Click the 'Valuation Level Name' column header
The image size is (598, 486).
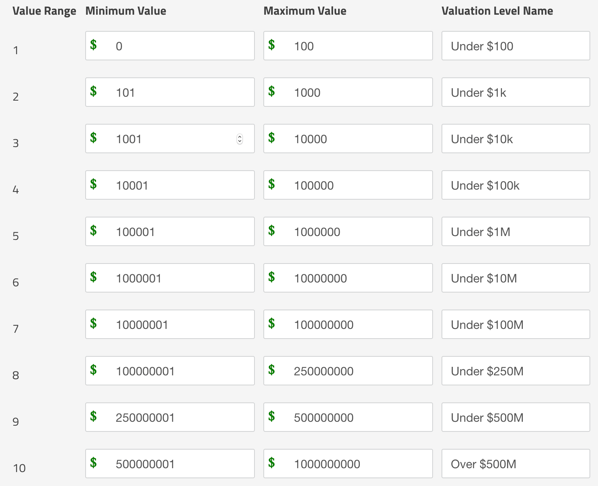tap(497, 11)
